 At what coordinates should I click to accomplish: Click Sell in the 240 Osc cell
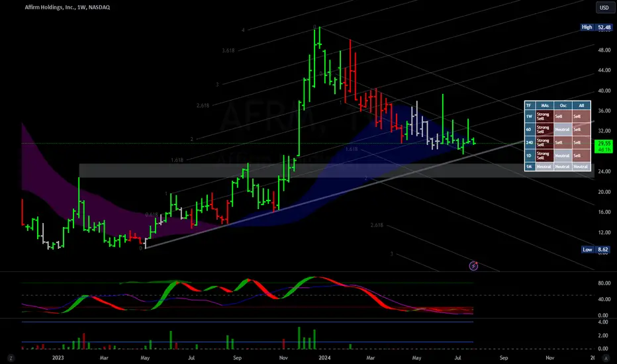click(x=563, y=142)
